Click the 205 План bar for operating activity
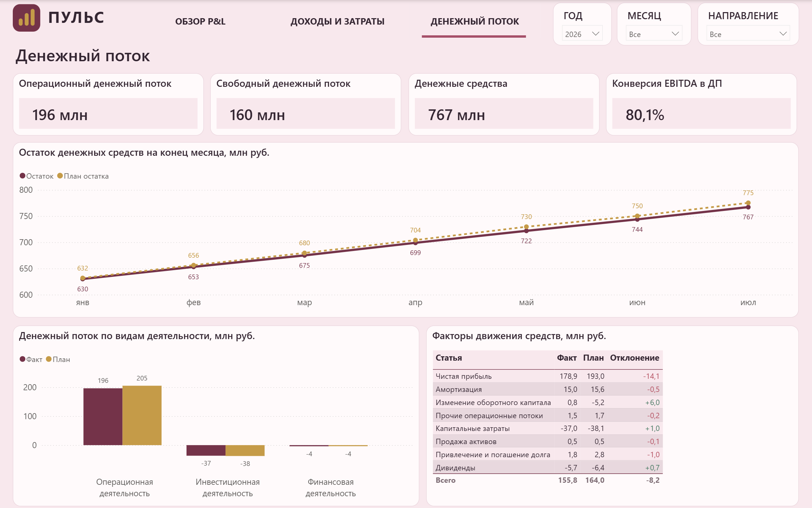This screenshot has width=812, height=508. (142, 415)
